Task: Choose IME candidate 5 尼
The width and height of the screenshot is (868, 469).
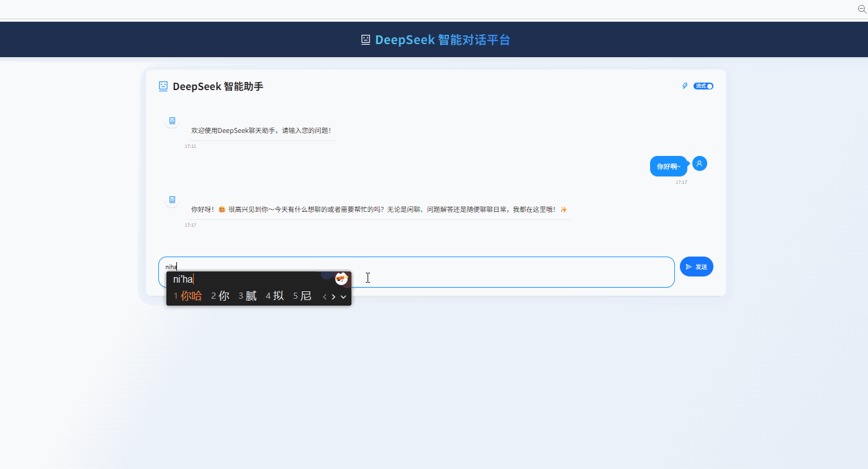Action: coord(302,296)
